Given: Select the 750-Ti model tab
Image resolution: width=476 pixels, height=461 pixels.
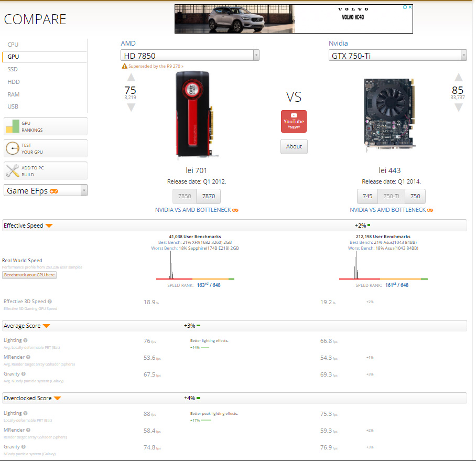Looking at the screenshot, I should 391,197.
